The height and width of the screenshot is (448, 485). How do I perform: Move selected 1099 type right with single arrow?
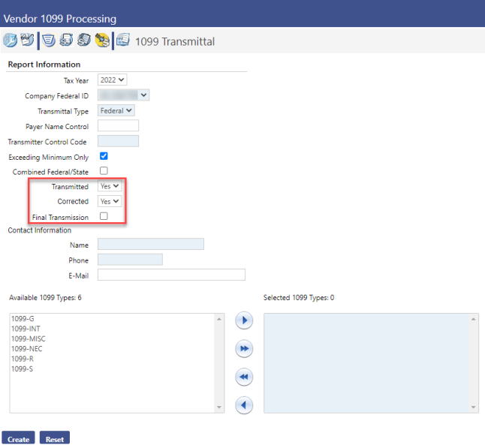[243, 321]
